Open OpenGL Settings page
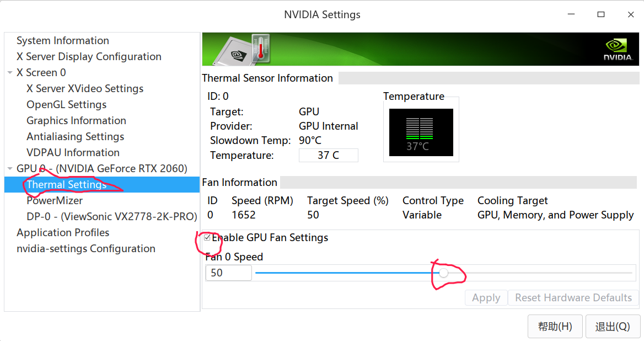Viewport: 644px width, 341px height. click(66, 105)
